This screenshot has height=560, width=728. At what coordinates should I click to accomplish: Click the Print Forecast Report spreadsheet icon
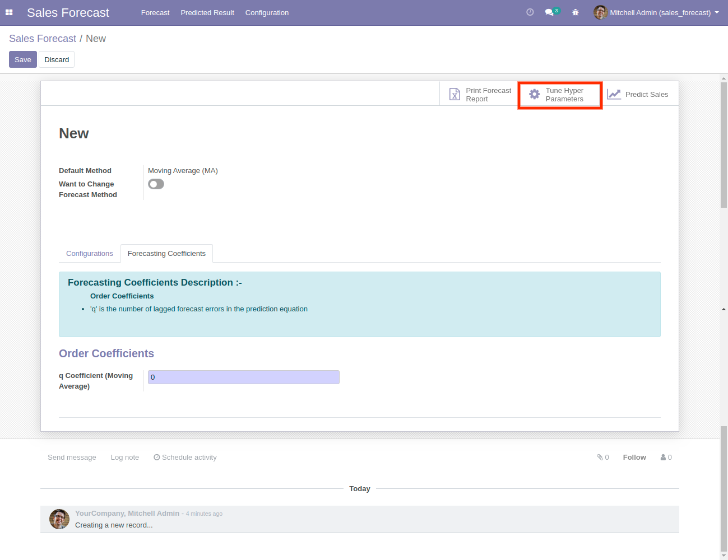455,95
